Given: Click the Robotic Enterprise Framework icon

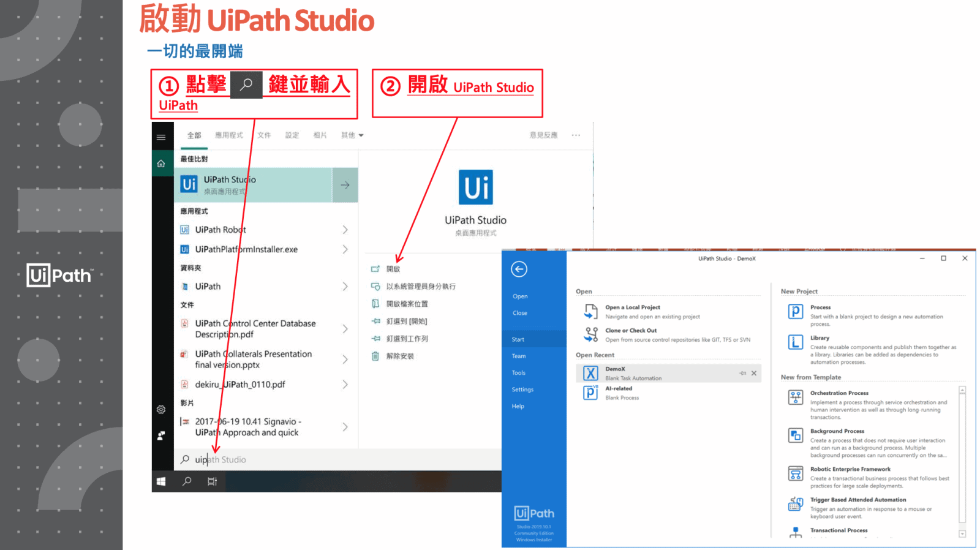Looking at the screenshot, I should pyautogui.click(x=796, y=473).
